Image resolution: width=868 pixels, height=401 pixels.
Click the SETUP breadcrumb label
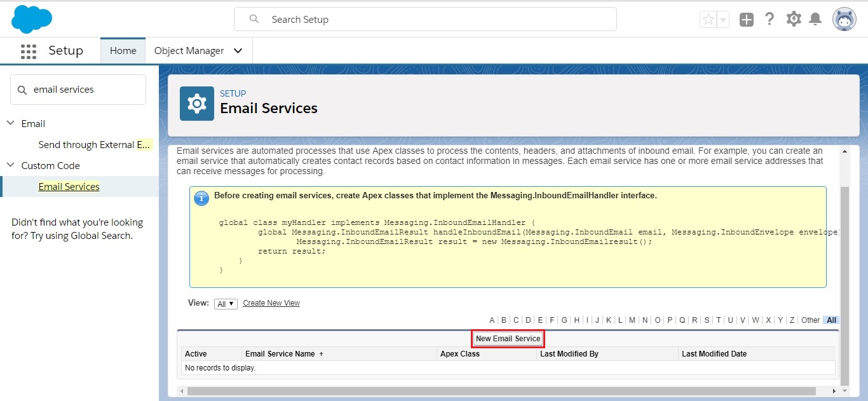point(233,93)
